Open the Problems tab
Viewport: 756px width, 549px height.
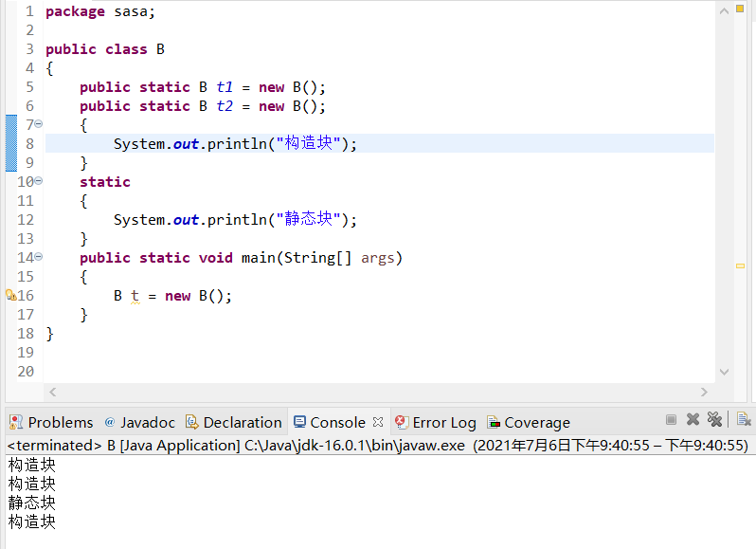click(x=51, y=423)
